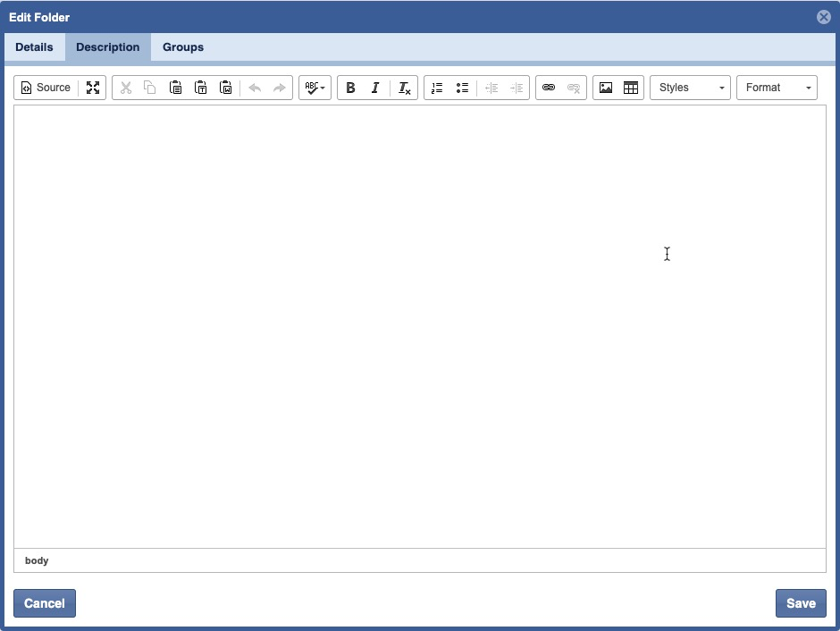Open the Groups tab
Image resolution: width=840 pixels, height=631 pixels.
[x=183, y=47]
